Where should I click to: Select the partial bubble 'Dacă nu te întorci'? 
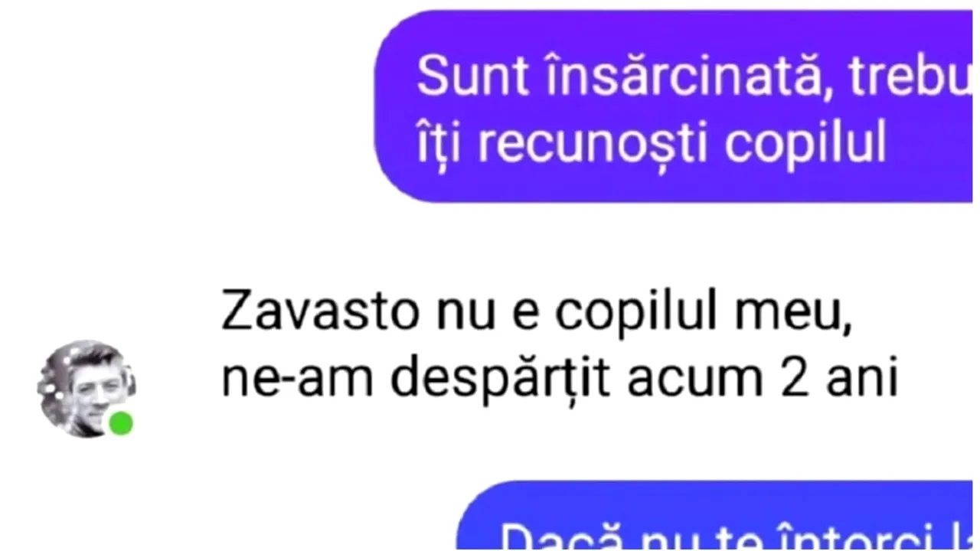tap(715, 515)
